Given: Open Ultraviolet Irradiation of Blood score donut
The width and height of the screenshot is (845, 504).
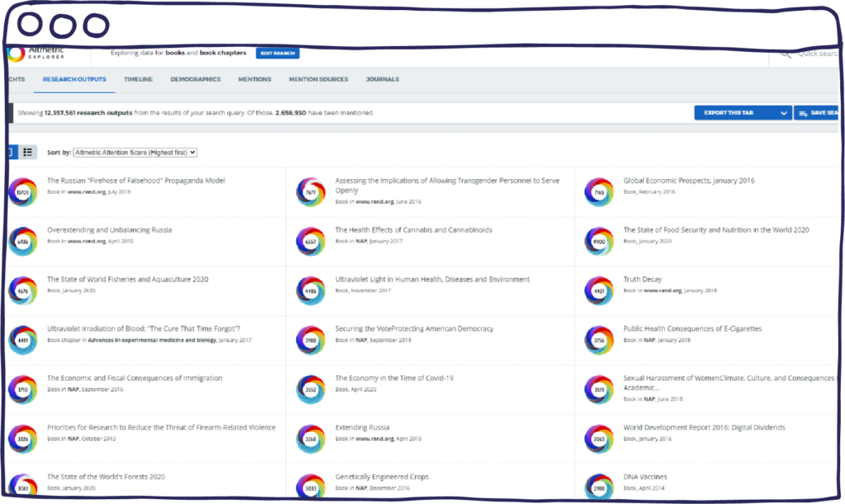Looking at the screenshot, I should click(22, 341).
